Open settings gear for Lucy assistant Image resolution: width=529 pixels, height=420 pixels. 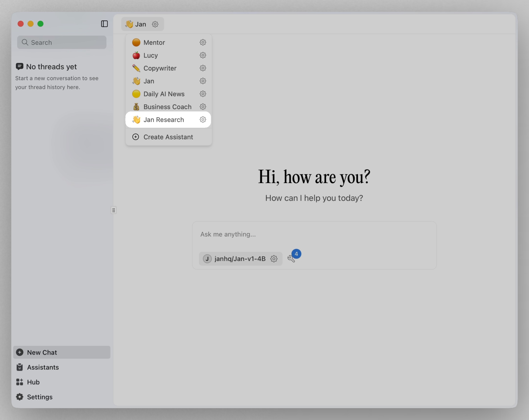pyautogui.click(x=203, y=55)
